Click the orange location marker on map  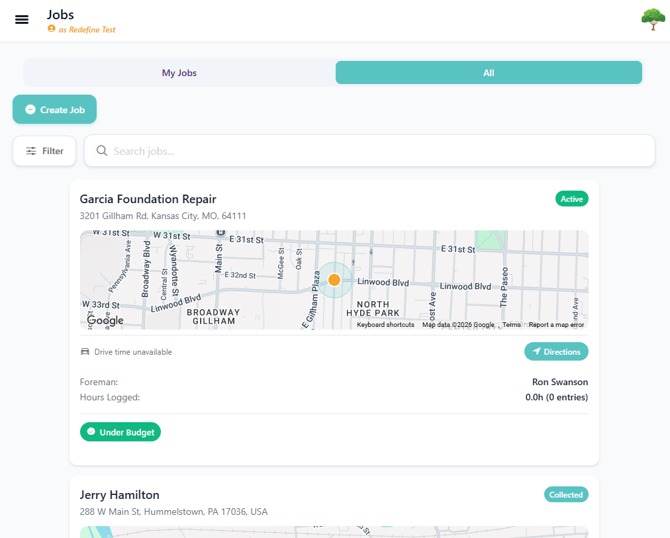pos(334,280)
